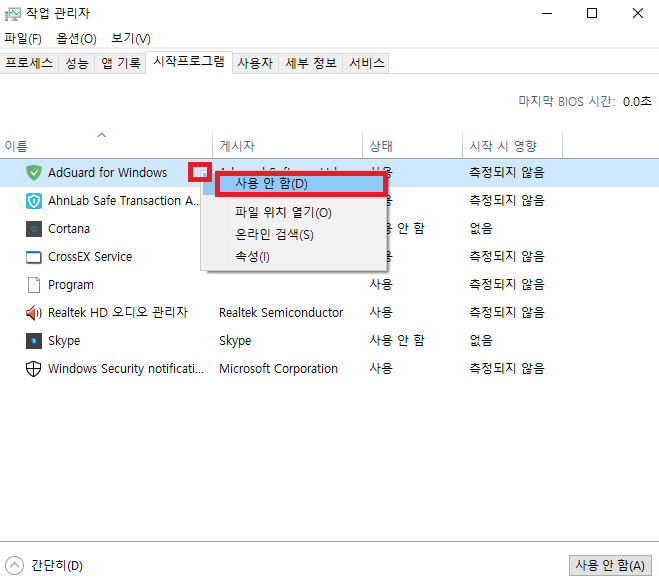This screenshot has width=659, height=585.
Task: Switch to the 성능 tab
Action: (77, 63)
